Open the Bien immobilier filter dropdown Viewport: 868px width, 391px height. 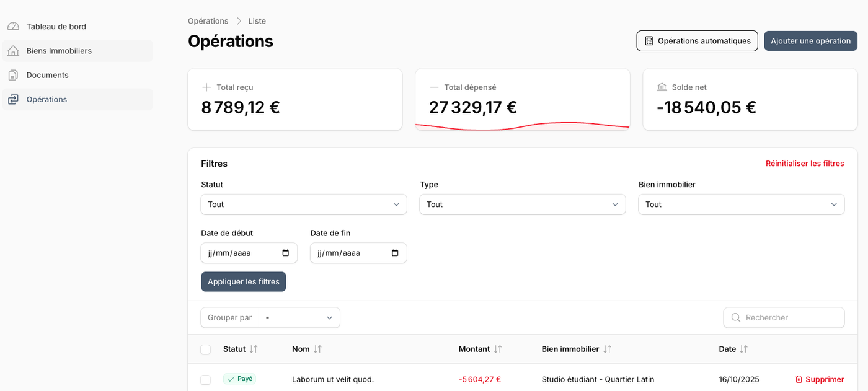(x=741, y=204)
